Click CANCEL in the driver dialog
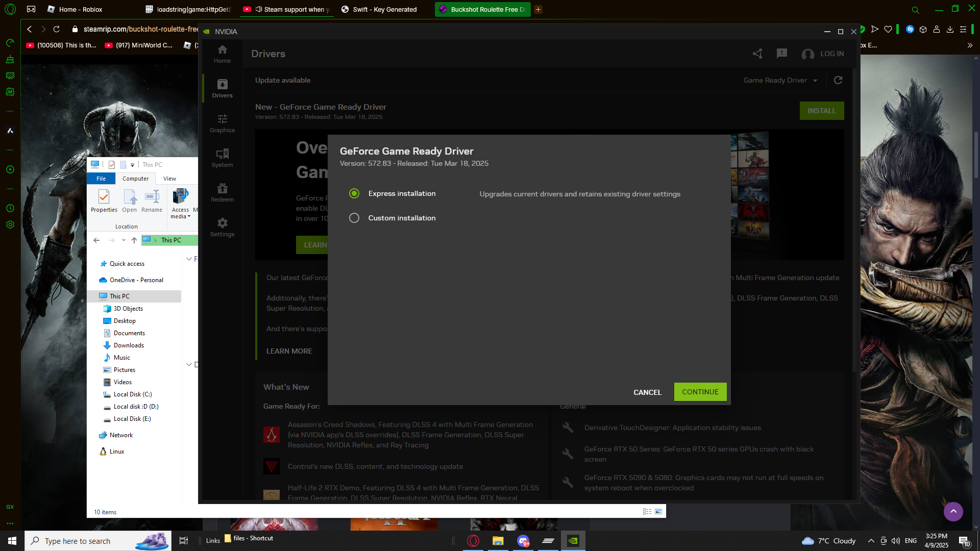Image resolution: width=980 pixels, height=551 pixels. (647, 392)
